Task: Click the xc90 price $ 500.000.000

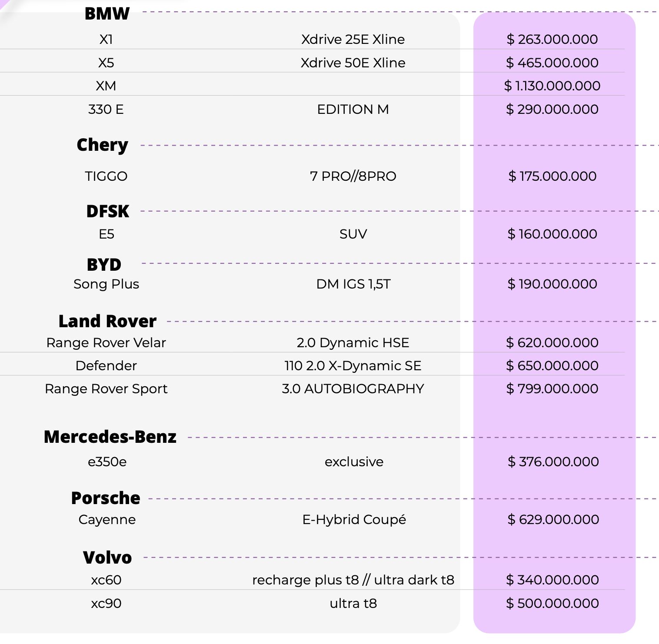Action: [x=552, y=604]
